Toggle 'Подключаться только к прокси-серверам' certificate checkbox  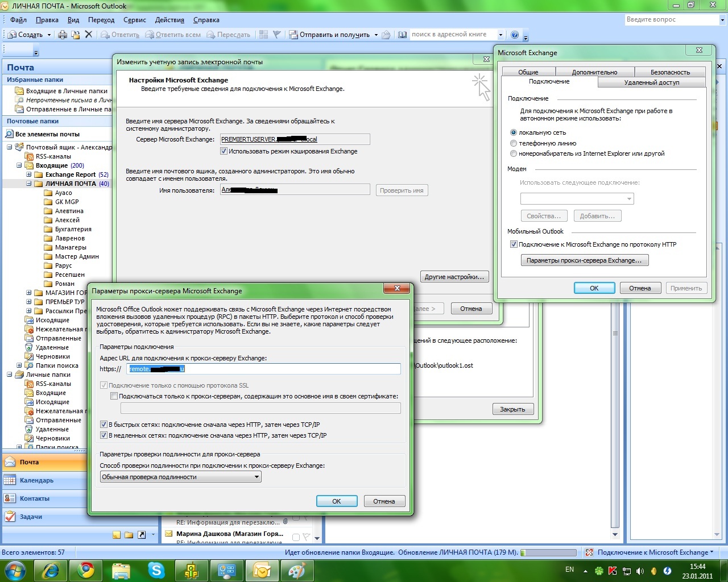[114, 396]
